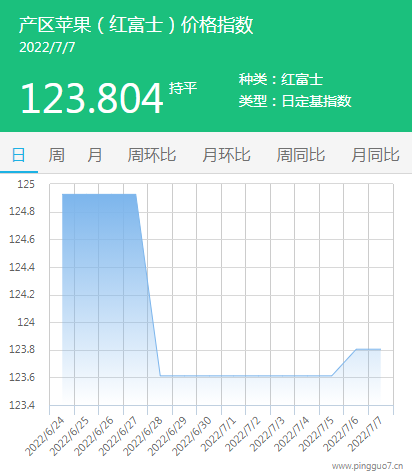The width and height of the screenshot is (412, 476).
Task: Click the www.pingguo7.cn watermark link
Action: click(367, 466)
